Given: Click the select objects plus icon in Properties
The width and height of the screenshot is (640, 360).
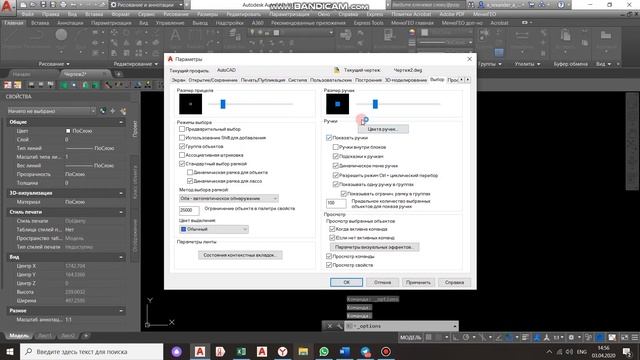Looking at the screenshot, I should [x=113, y=111].
